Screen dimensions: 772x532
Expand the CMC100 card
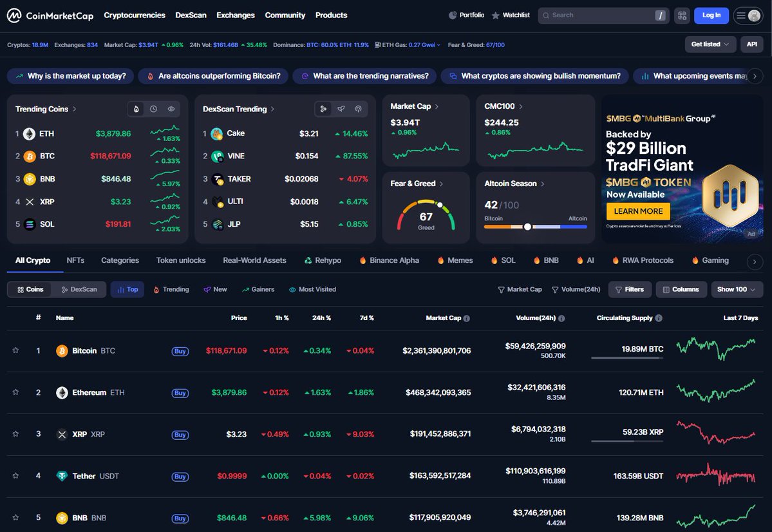point(503,106)
